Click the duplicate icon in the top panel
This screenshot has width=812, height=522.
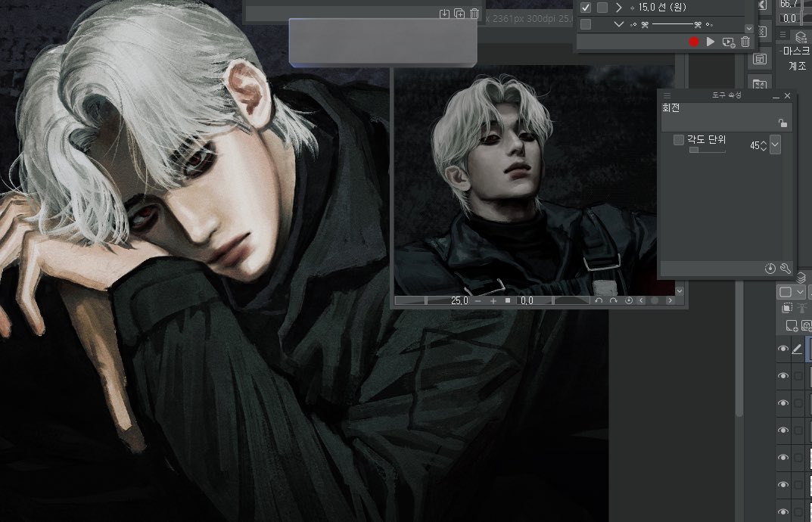pyautogui.click(x=459, y=14)
